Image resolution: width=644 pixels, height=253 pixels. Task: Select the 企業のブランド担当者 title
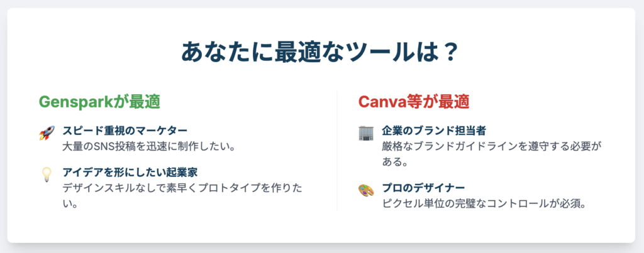click(434, 131)
